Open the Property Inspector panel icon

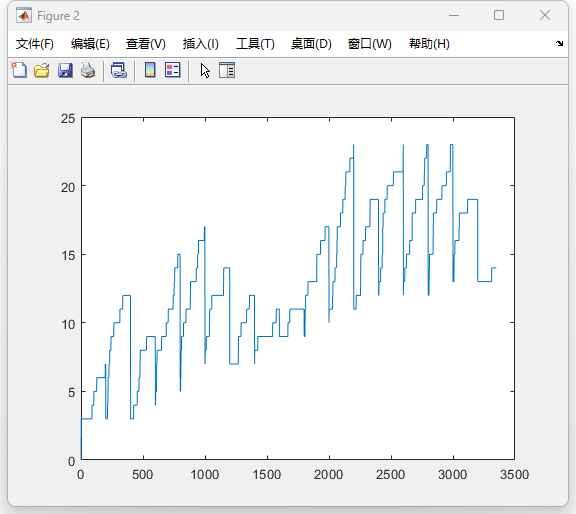[227, 70]
